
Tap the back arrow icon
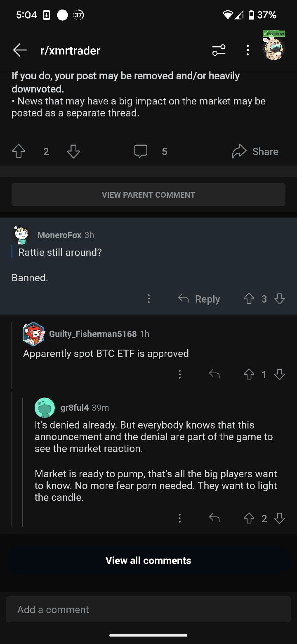(20, 50)
